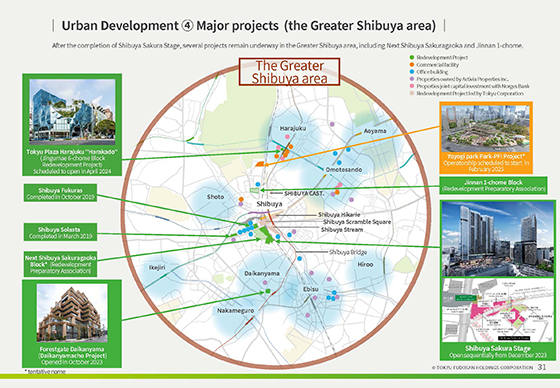This screenshot has width=560, height=388.
Task: Click the orange dot near Shoto
Action: pos(241,199)
